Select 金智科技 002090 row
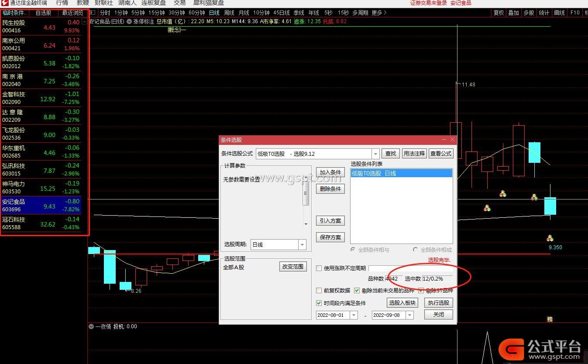The image size is (588, 364). tap(41, 98)
